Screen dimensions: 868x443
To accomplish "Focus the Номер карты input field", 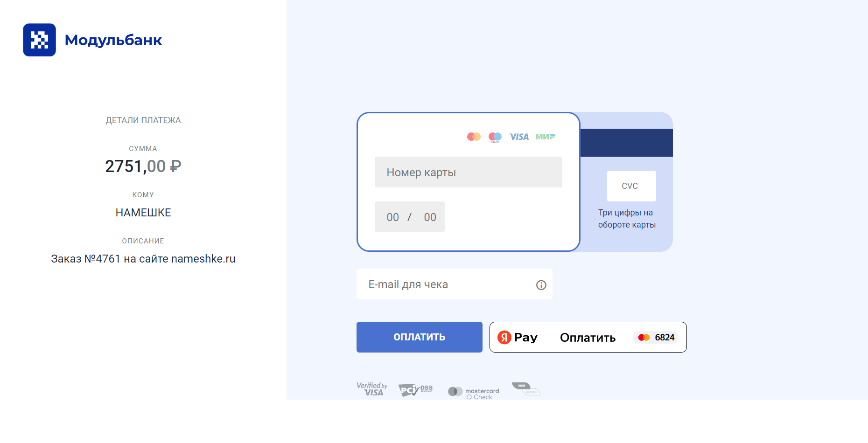I will 469,172.
